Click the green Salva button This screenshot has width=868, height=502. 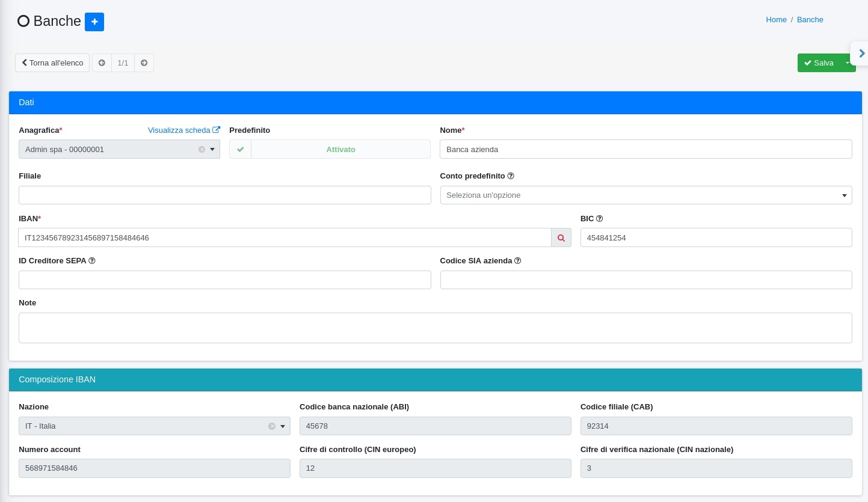click(x=818, y=63)
